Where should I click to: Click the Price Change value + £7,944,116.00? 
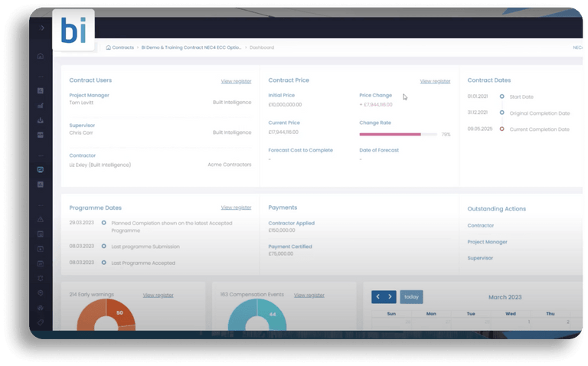click(376, 105)
